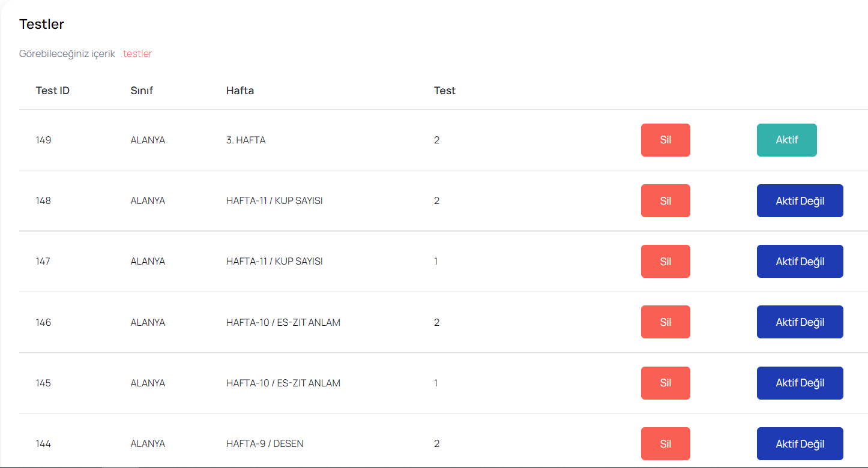Image resolution: width=868 pixels, height=468 pixels.
Task: Click Sil for test ID 148
Action: [665, 200]
